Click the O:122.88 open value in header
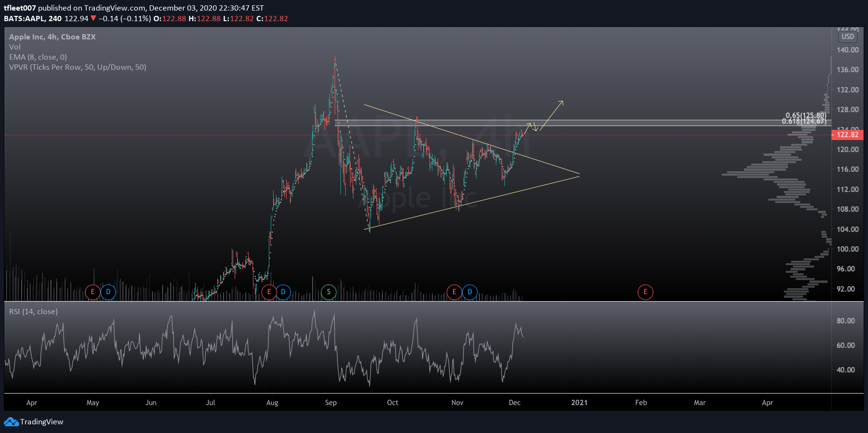The width and height of the screenshot is (868, 433). tap(170, 19)
